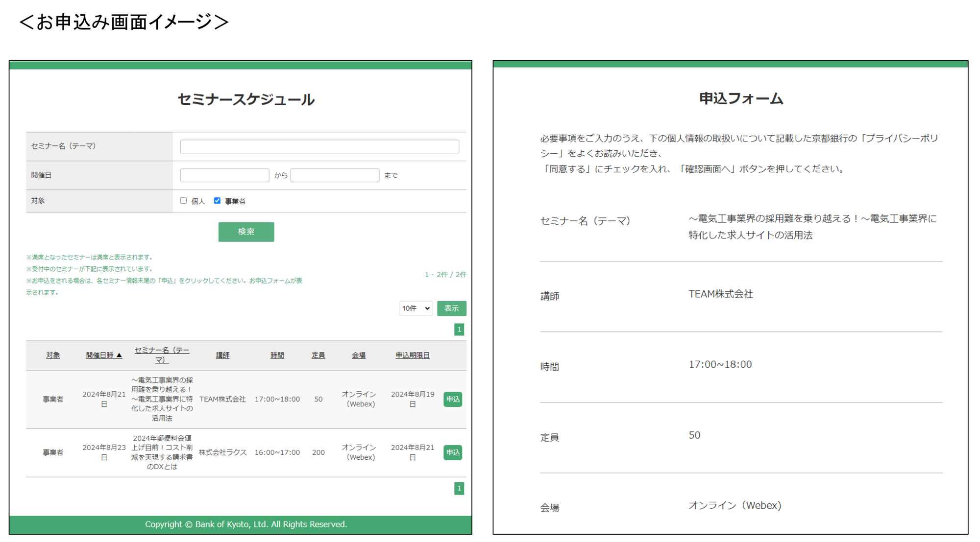
Task: Click page number 1 below the table
Action: pyautogui.click(x=459, y=488)
